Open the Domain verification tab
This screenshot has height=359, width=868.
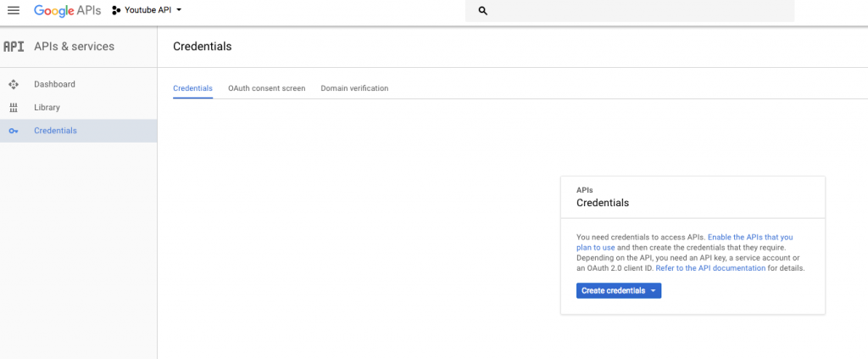(354, 88)
